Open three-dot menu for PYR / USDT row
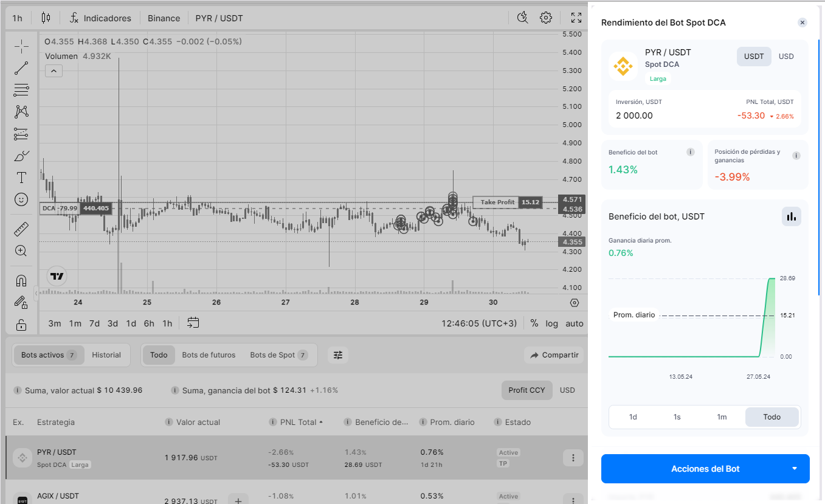 pyautogui.click(x=573, y=458)
